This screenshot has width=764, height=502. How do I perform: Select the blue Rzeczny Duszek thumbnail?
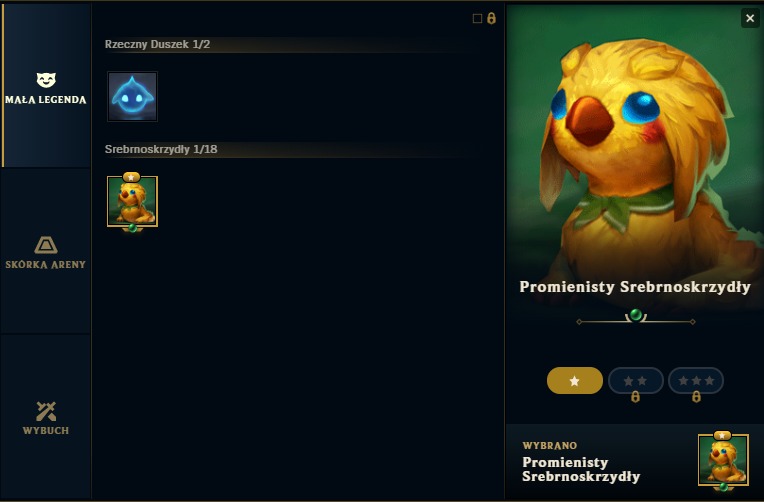133,97
